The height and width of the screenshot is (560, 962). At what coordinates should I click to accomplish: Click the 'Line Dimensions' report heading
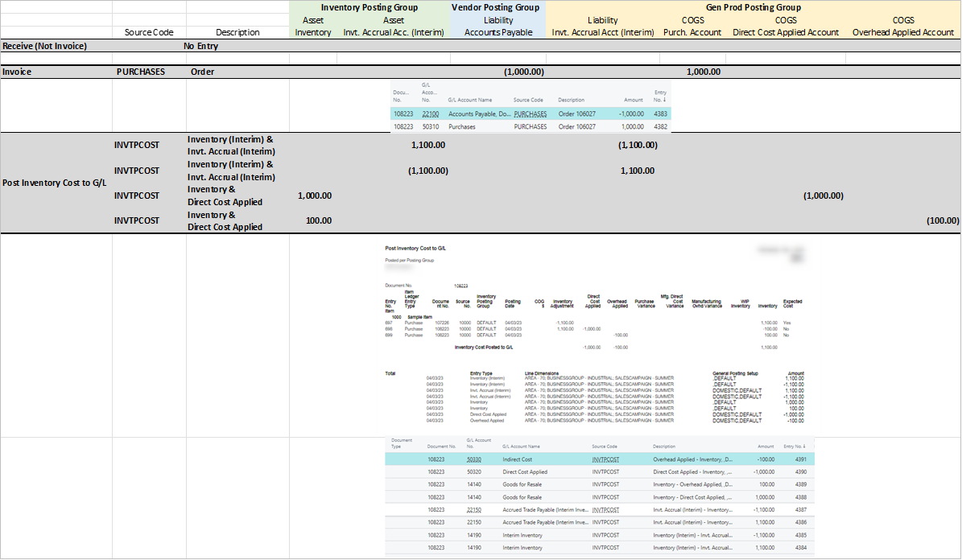542,373
